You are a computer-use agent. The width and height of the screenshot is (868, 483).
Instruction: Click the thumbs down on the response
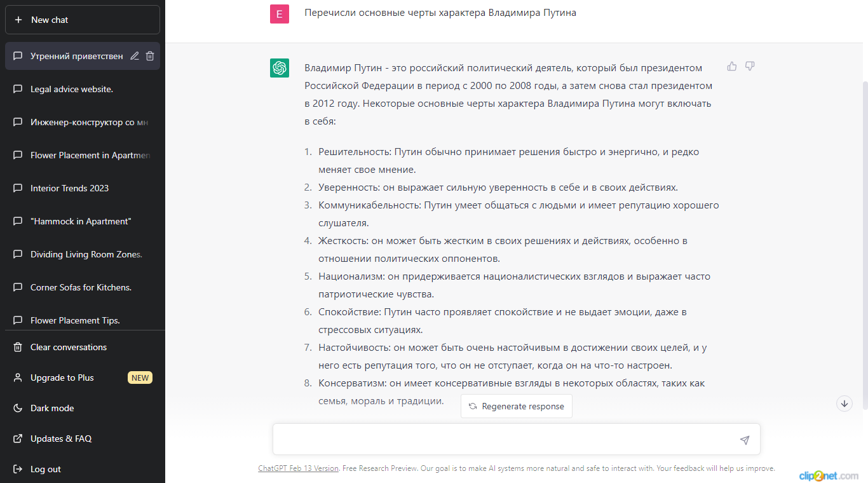pyautogui.click(x=750, y=66)
